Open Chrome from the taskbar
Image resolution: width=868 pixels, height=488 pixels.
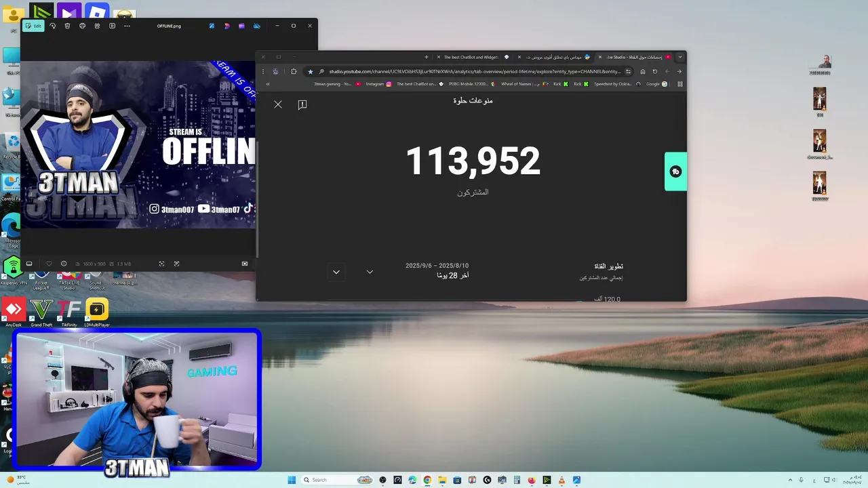[427, 480]
